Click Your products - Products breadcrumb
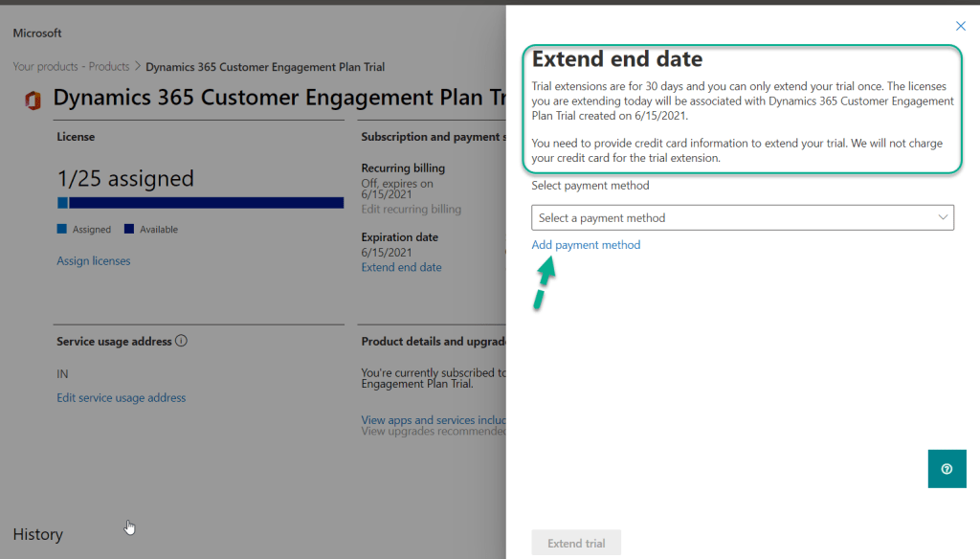The height and width of the screenshot is (559, 980). [71, 66]
